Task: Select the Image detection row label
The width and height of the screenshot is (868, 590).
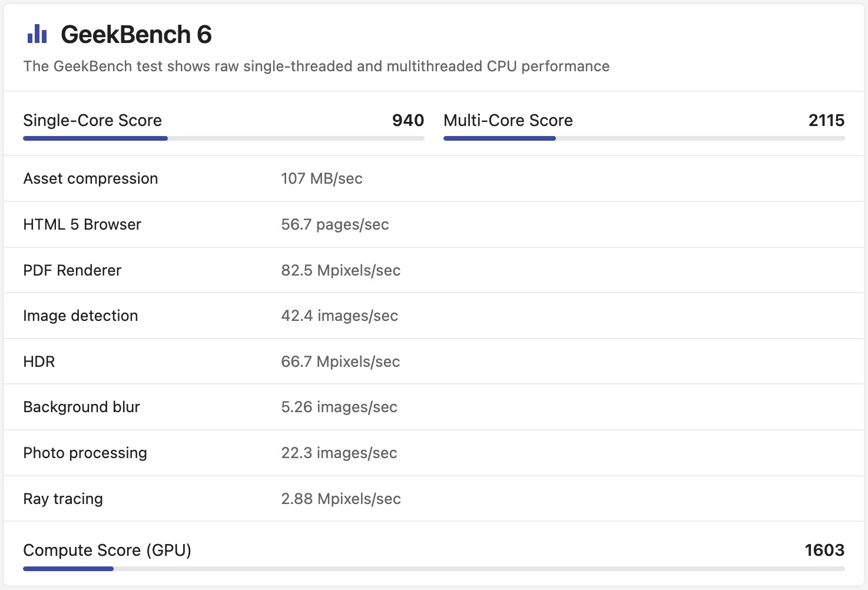Action: 80,316
